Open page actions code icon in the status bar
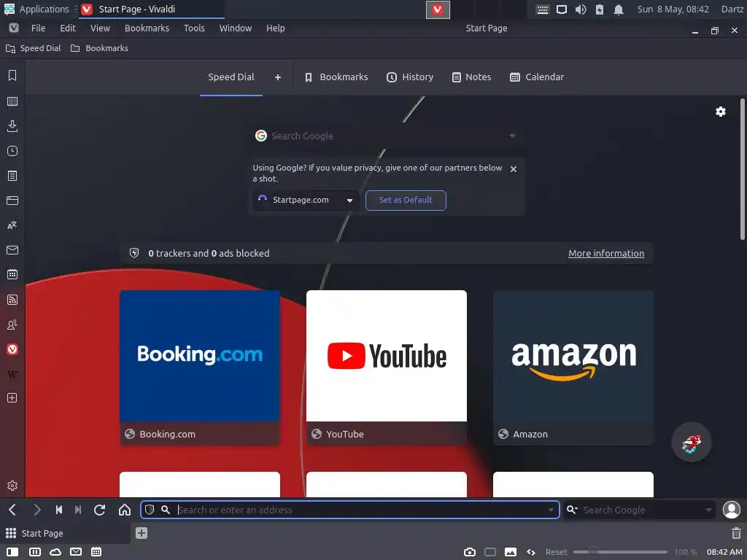 531,552
